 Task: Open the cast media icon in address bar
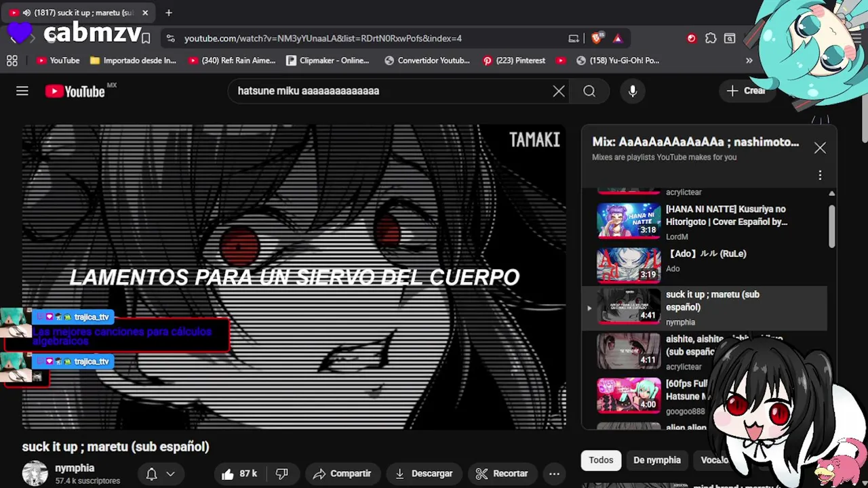click(574, 39)
